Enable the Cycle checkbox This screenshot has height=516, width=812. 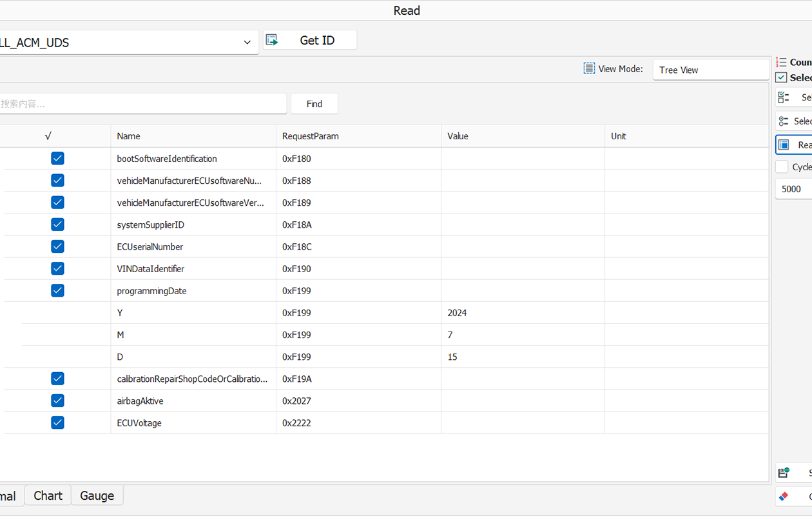click(782, 167)
